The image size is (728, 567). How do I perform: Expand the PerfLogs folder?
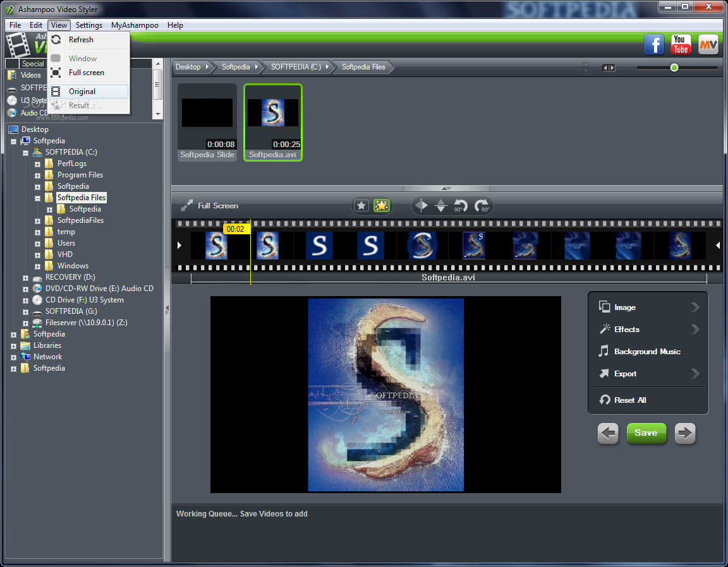(38, 164)
